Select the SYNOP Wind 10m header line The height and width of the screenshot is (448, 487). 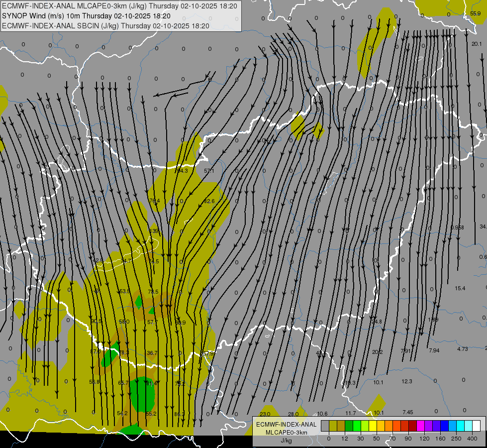click(x=87, y=16)
